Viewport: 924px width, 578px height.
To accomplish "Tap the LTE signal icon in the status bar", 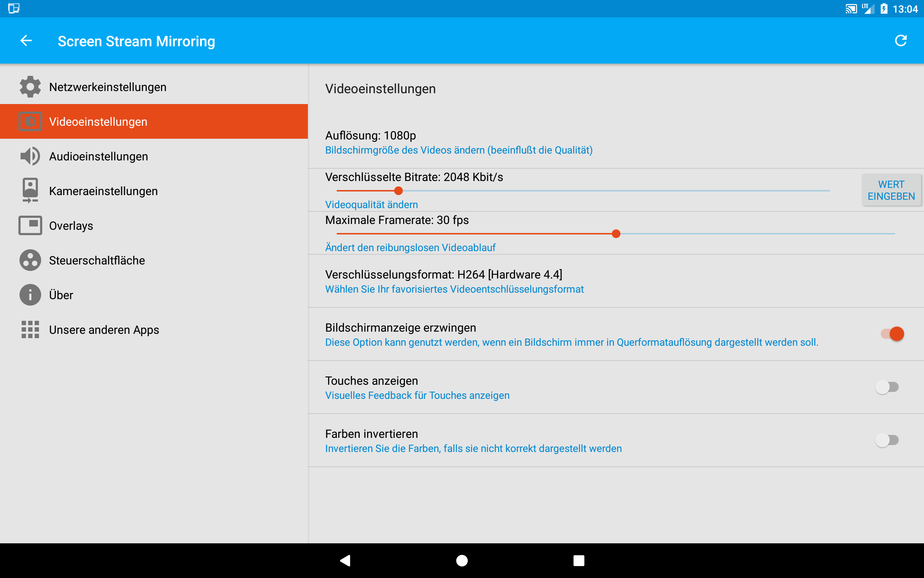I will 868,9.
